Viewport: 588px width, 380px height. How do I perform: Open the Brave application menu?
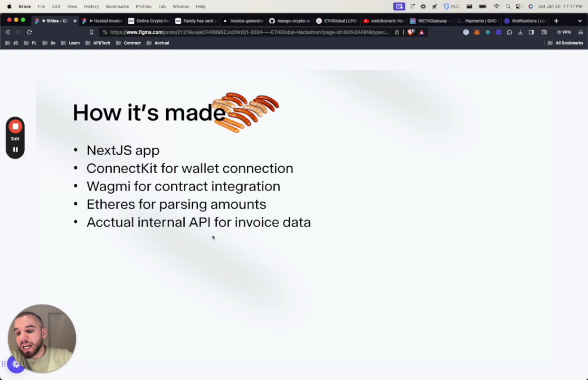click(x=25, y=6)
